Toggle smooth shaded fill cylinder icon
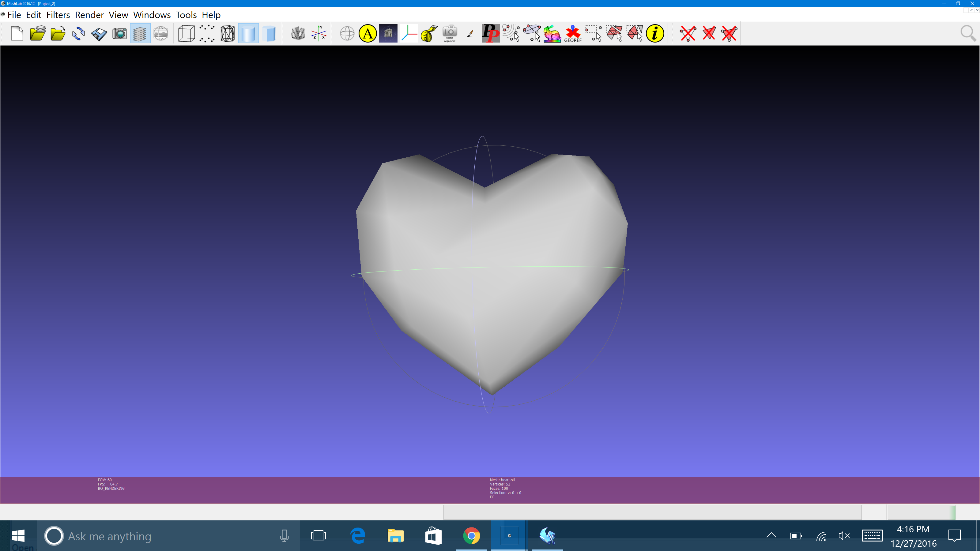Screen dimensions: 980x551 click(248, 33)
